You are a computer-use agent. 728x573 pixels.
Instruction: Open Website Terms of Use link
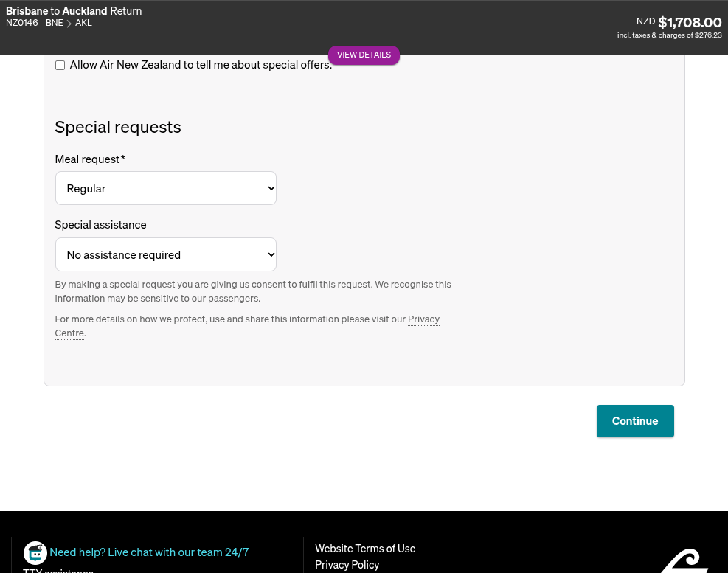pyautogui.click(x=365, y=549)
